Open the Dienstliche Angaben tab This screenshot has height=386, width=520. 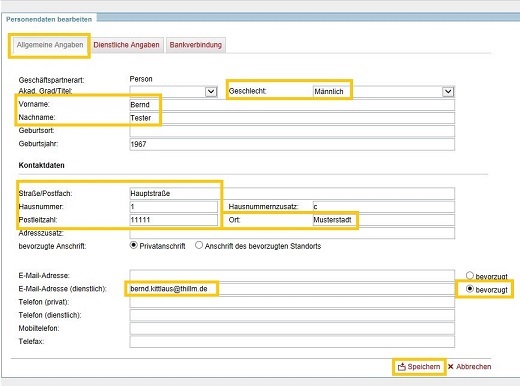tap(126, 45)
